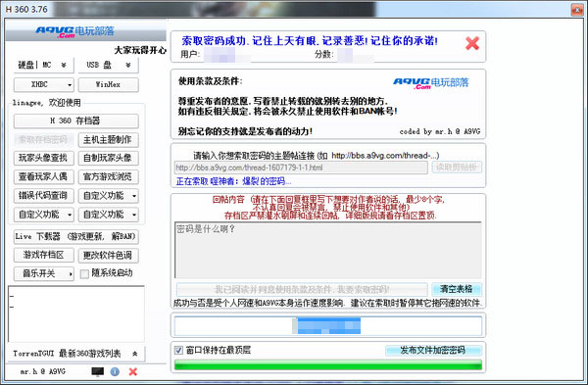The height and width of the screenshot is (385, 588).
Task: Click 清空表格 button
Action: [457, 289]
